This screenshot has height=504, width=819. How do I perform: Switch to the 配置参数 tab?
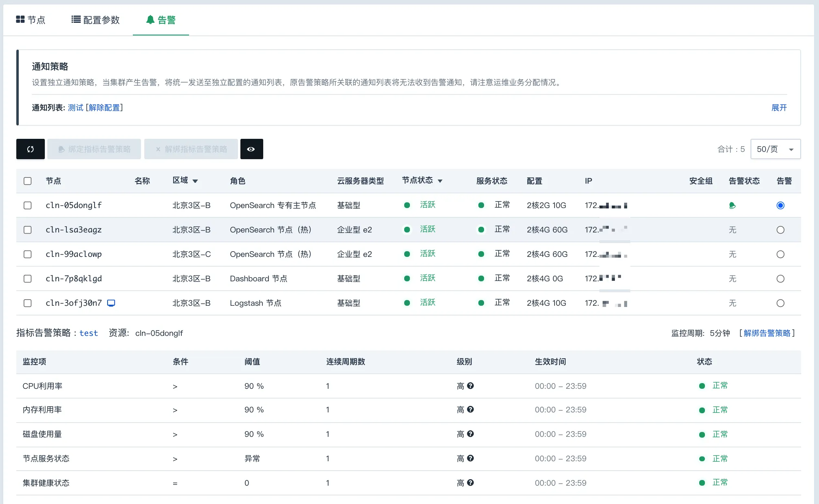pos(95,20)
